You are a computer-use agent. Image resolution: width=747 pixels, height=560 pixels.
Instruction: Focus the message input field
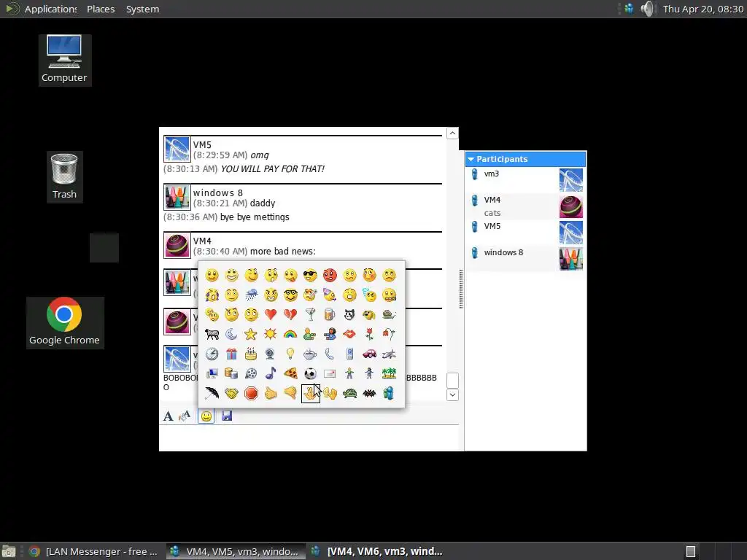click(x=309, y=437)
